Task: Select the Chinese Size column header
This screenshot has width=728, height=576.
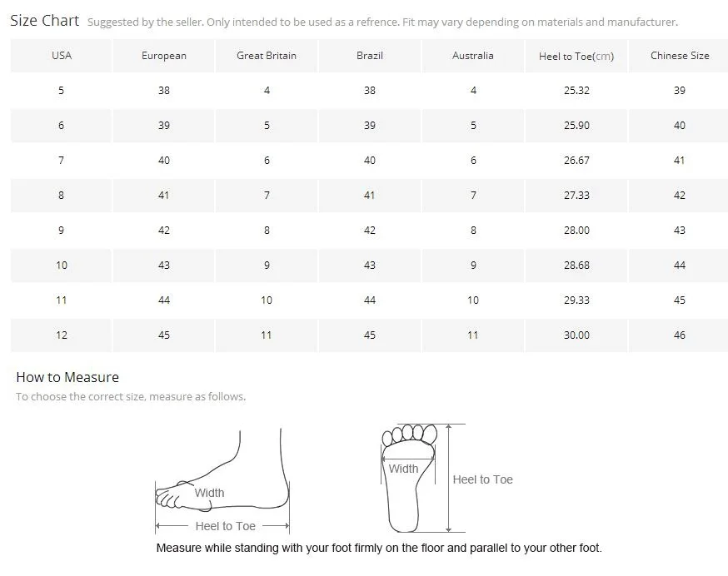Action: (679, 56)
